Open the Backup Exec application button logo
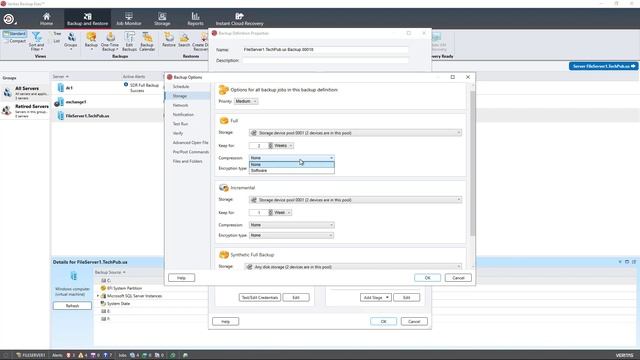The image size is (640, 360). click(9, 19)
